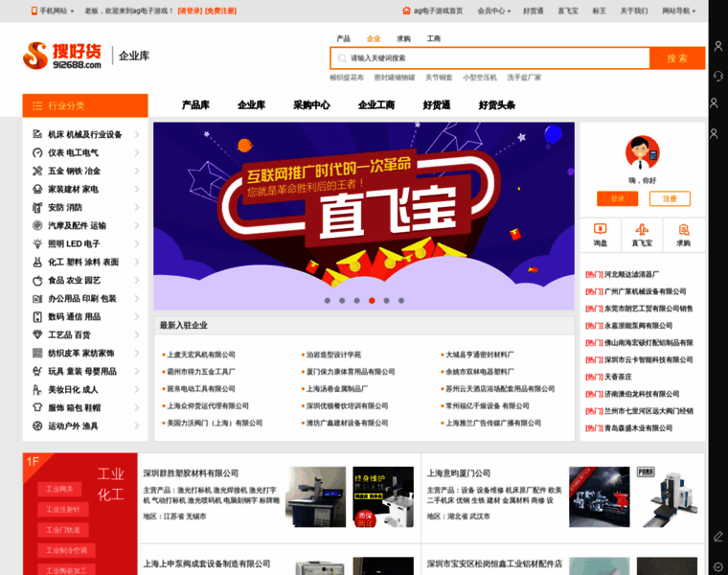Image resolution: width=728 pixels, height=575 pixels.
Task: Switch search type to 求购 tab
Action: click(403, 38)
